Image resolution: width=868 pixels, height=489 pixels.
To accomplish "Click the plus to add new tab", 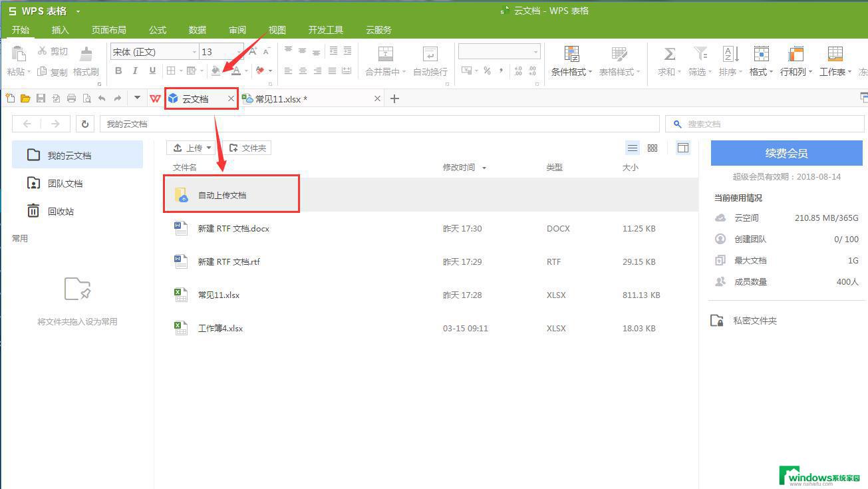I will pos(394,98).
